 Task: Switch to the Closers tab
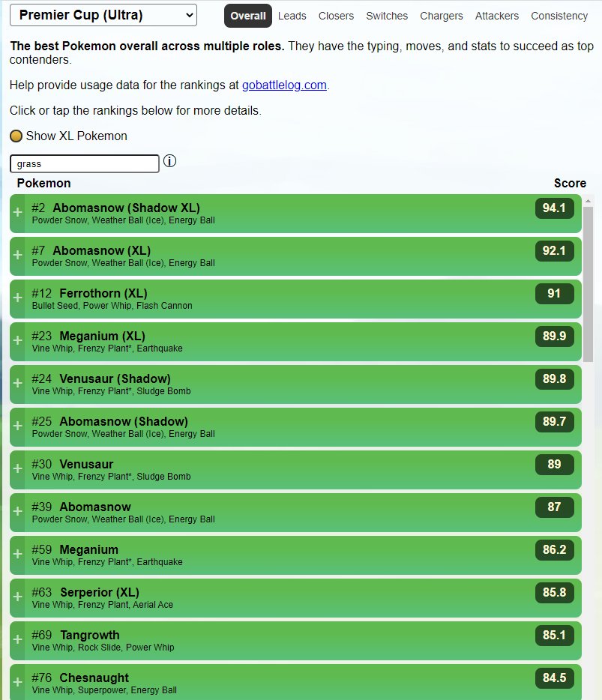tap(336, 16)
